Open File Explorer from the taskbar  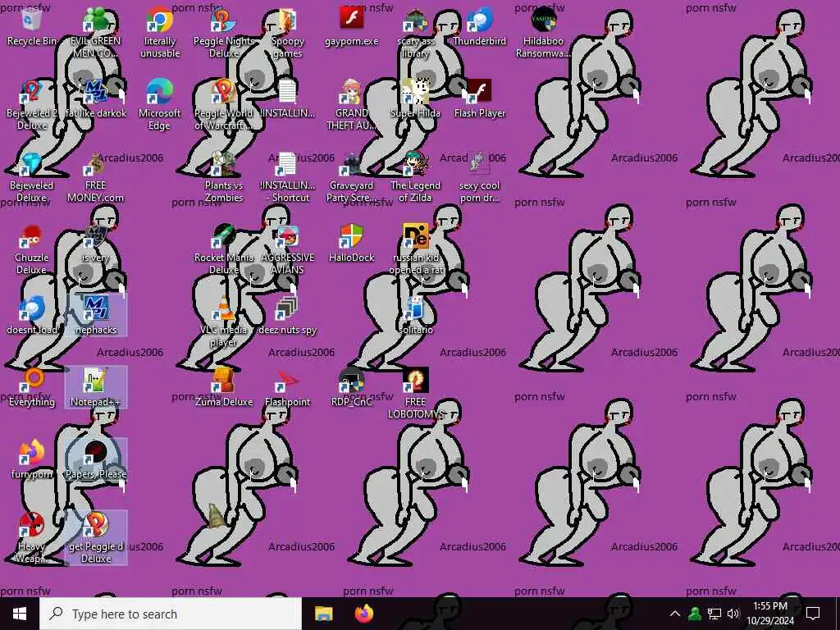click(323, 614)
